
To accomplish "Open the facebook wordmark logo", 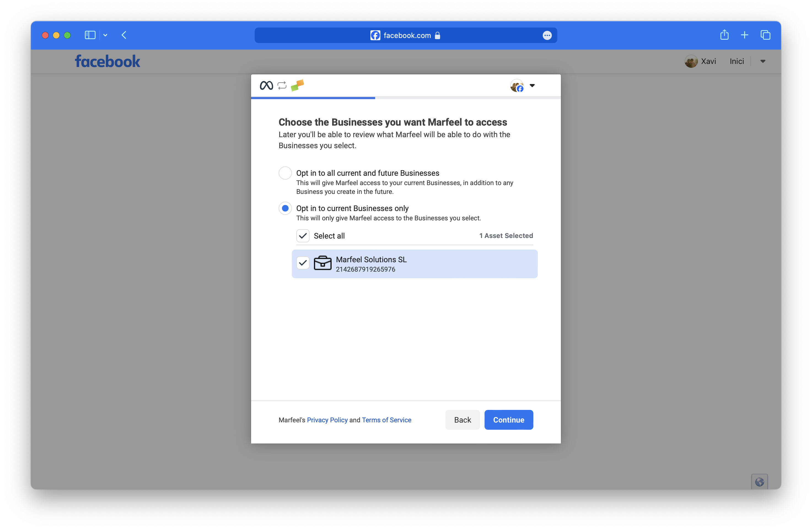I will [107, 61].
